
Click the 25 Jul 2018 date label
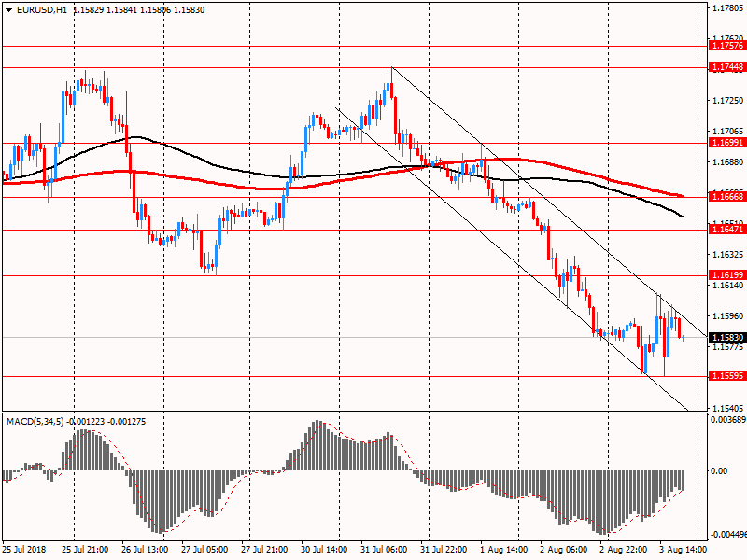pos(24,550)
